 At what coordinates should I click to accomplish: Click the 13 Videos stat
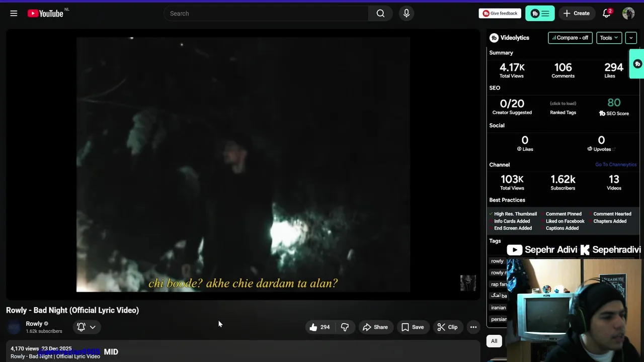(x=614, y=179)
